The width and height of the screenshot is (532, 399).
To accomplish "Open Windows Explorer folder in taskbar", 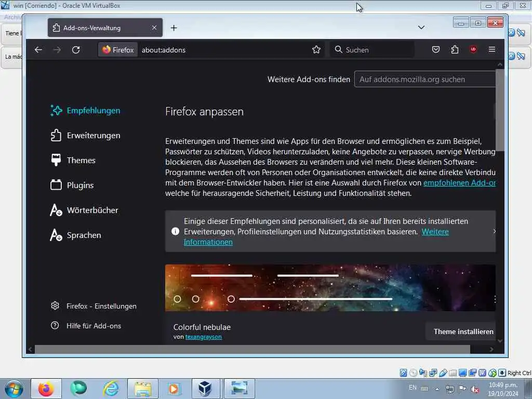I will click(143, 389).
